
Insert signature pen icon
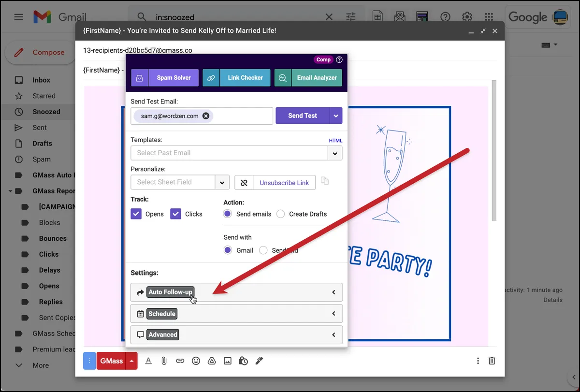pyautogui.click(x=259, y=361)
